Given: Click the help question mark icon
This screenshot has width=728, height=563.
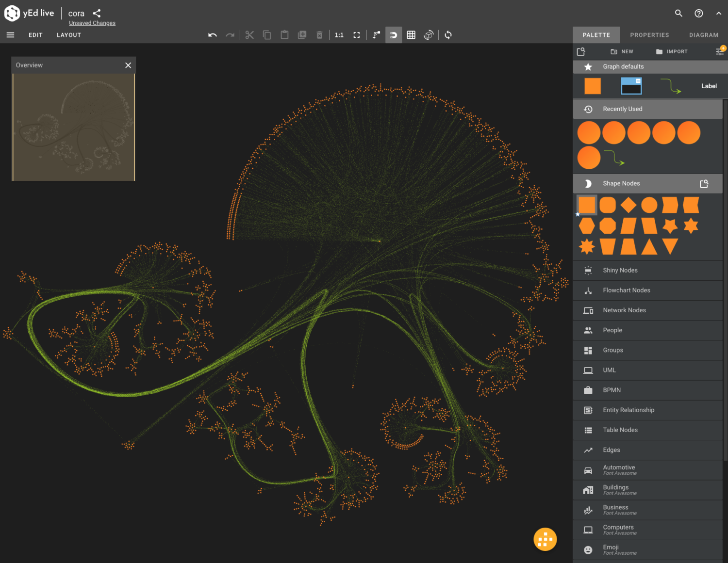Looking at the screenshot, I should [x=699, y=13].
